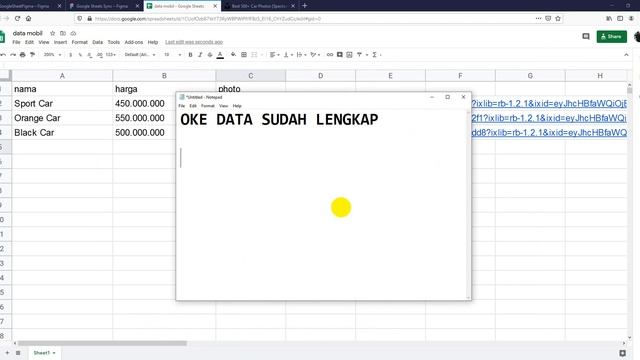The image size is (640, 360).
Task: Open a new browser tab
Action: pyautogui.click(x=304, y=6)
